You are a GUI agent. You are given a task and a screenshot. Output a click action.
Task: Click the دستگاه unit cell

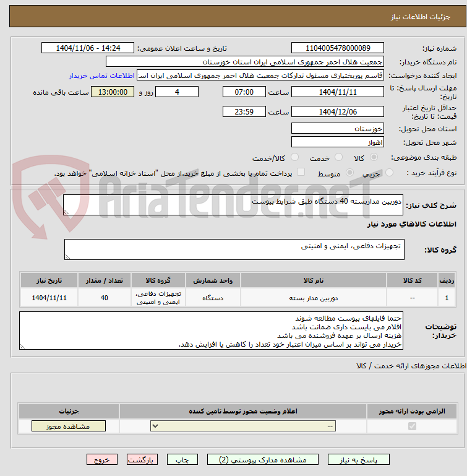tap(213, 298)
